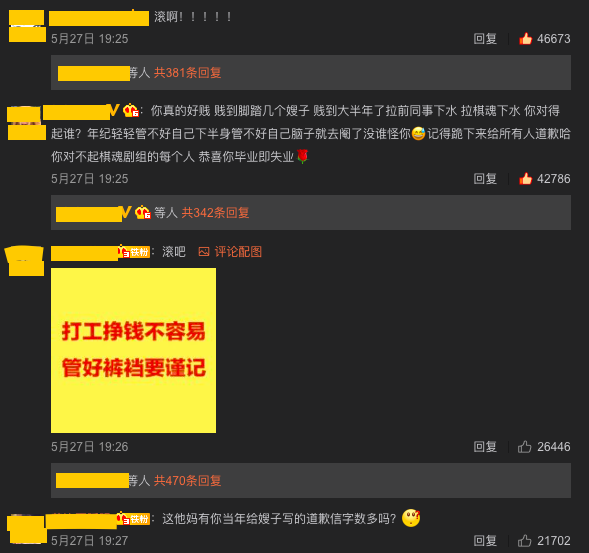The height and width of the screenshot is (553, 589).
Task: Like the comment with 26446 likes
Action: pyautogui.click(x=525, y=447)
